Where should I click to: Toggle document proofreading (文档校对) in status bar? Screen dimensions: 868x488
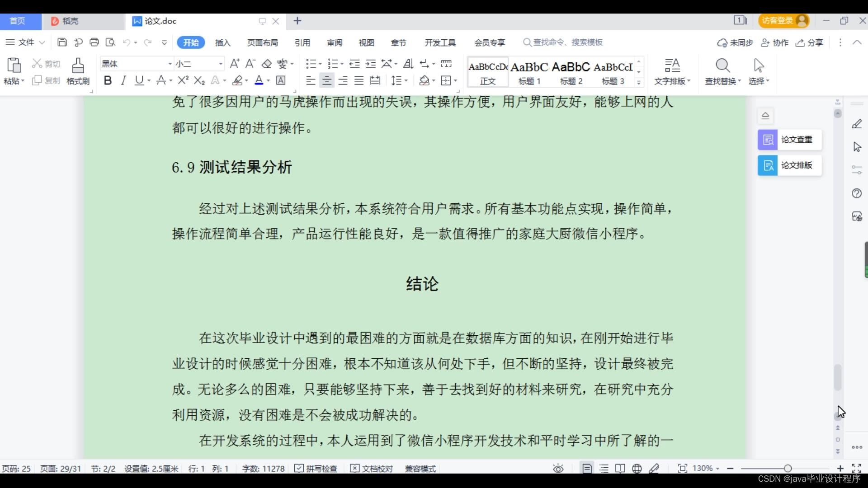(372, 469)
